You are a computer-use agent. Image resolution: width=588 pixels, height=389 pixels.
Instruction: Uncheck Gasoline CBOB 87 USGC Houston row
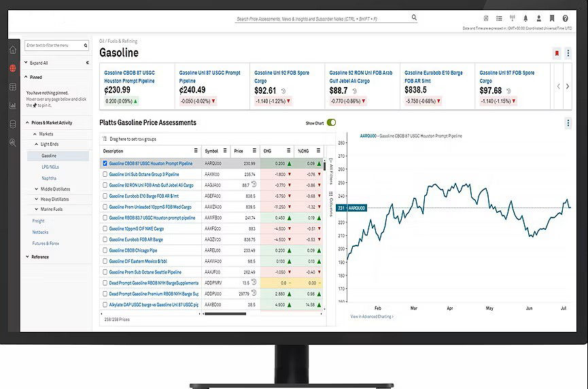point(105,163)
